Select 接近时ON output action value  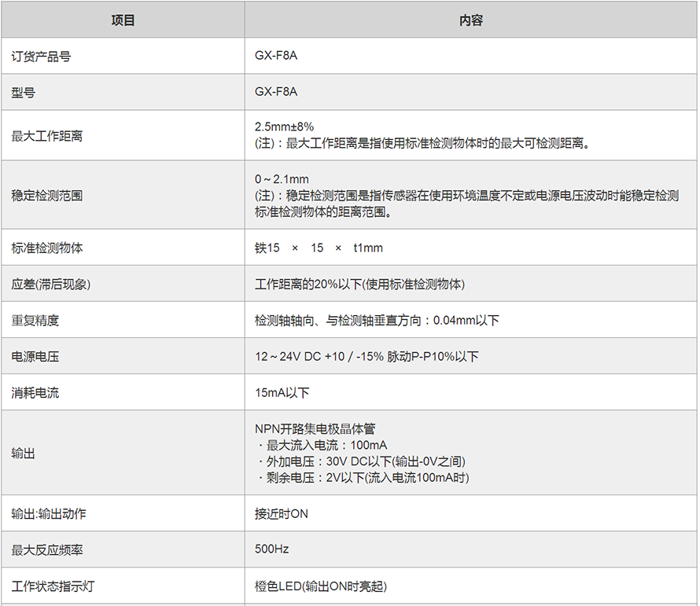point(282,514)
